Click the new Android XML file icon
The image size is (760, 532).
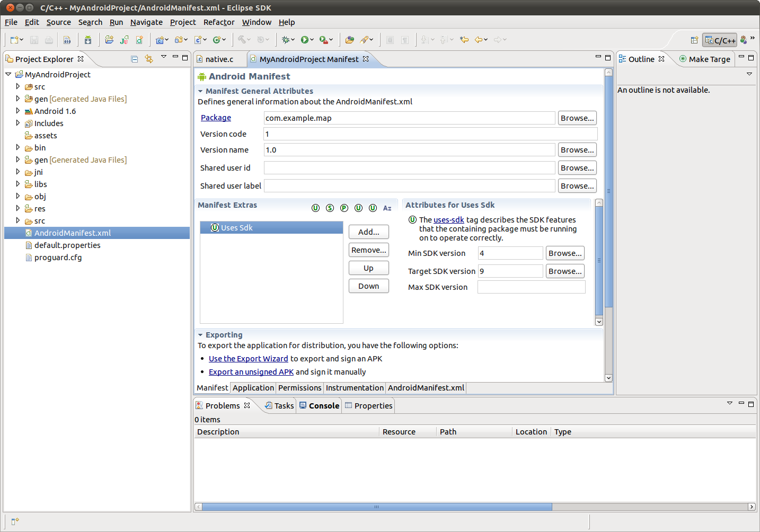139,40
